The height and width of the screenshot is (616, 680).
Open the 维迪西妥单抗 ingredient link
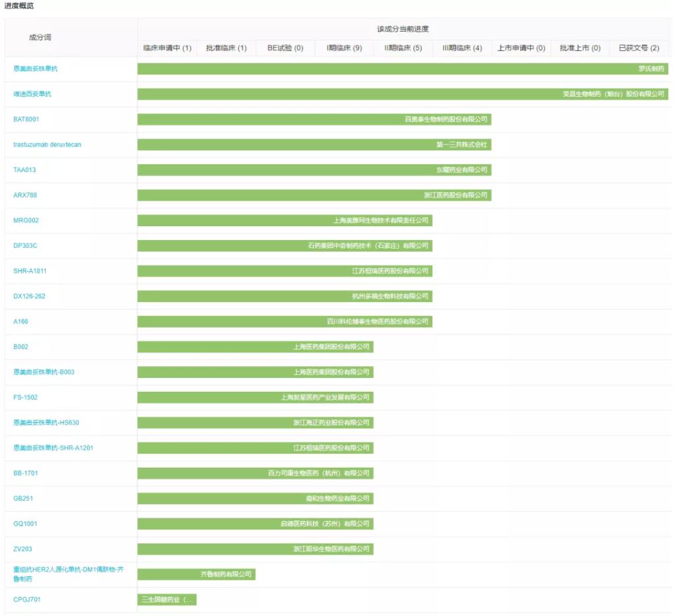pyautogui.click(x=32, y=94)
